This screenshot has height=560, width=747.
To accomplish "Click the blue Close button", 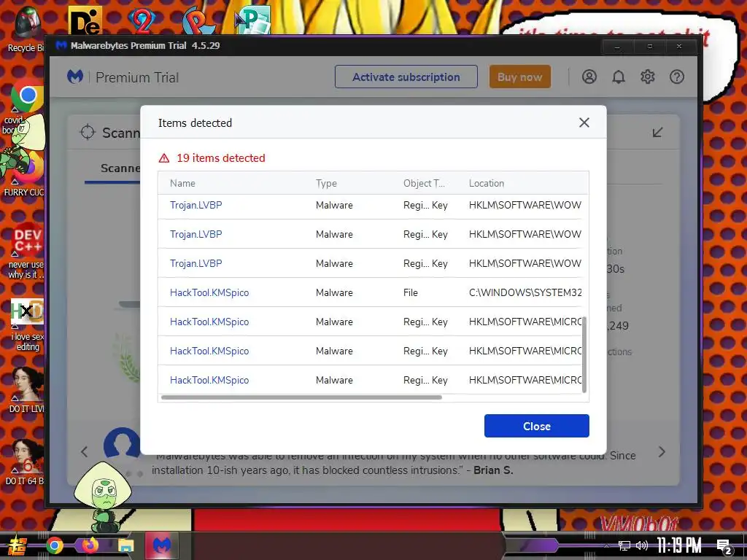I will point(536,426).
